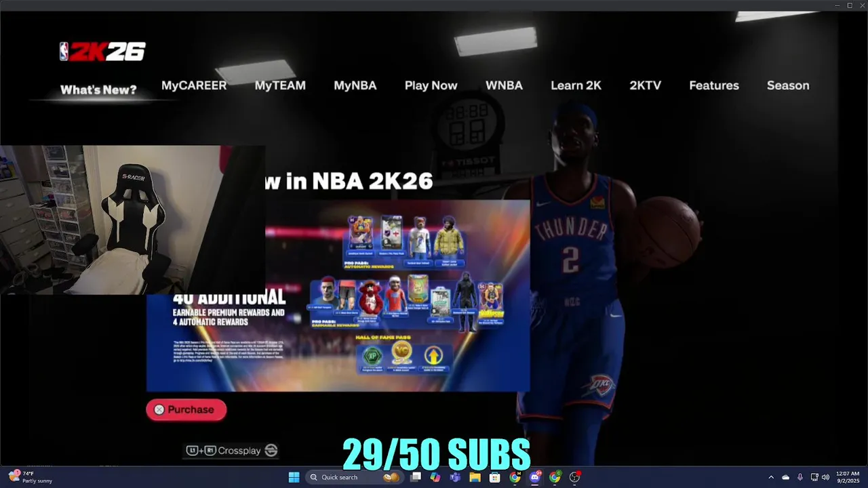Open the OBS Studio taskbar icon
This screenshot has height=488, width=868.
pyautogui.click(x=575, y=477)
